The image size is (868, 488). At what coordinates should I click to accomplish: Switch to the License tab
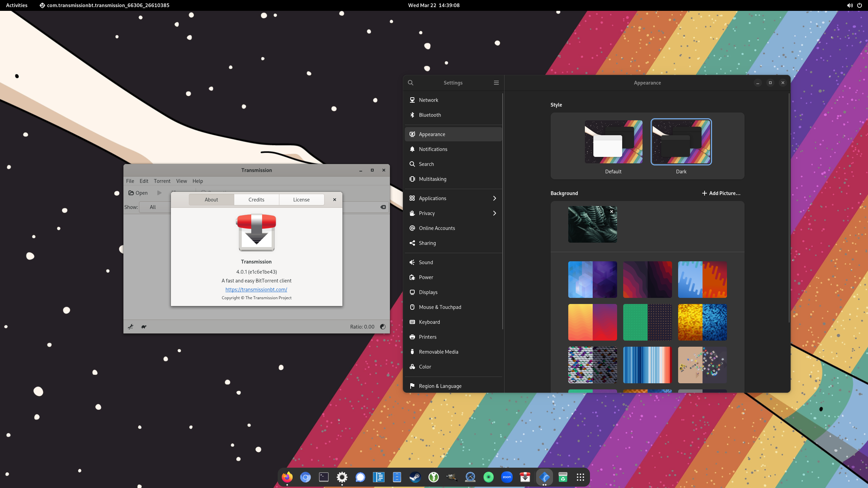tap(301, 200)
